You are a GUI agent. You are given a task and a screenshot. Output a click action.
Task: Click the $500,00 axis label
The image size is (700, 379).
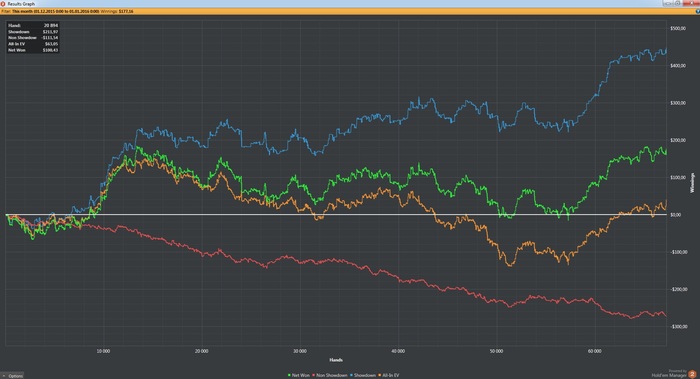coord(678,29)
